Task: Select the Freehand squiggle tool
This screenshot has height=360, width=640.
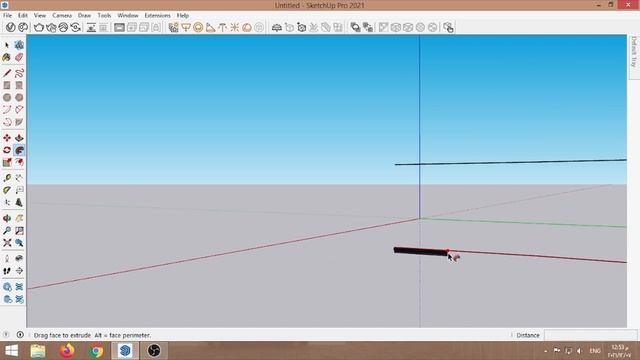Action: (x=19, y=73)
